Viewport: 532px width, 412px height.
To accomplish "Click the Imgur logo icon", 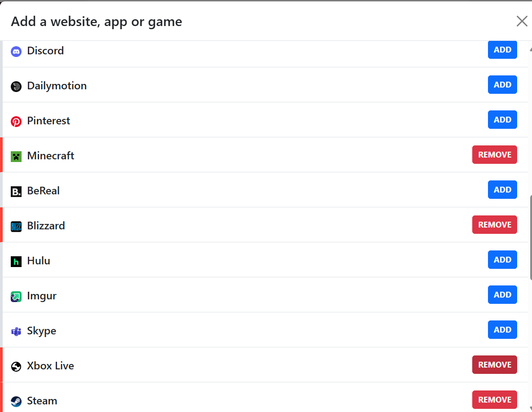I will [16, 297].
